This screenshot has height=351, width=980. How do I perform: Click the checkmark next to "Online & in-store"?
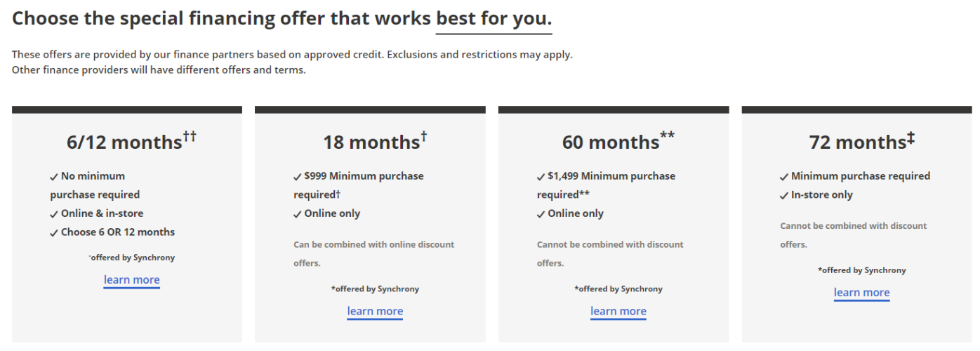click(x=54, y=214)
